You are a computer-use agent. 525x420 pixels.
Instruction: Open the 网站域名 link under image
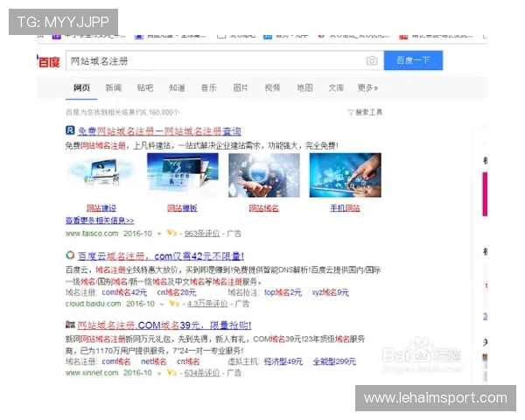[x=264, y=208]
